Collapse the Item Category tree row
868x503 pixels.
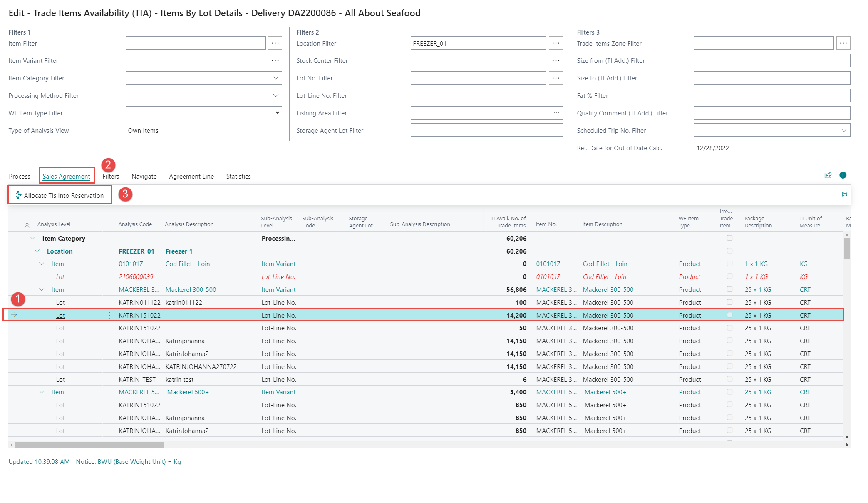tap(32, 238)
